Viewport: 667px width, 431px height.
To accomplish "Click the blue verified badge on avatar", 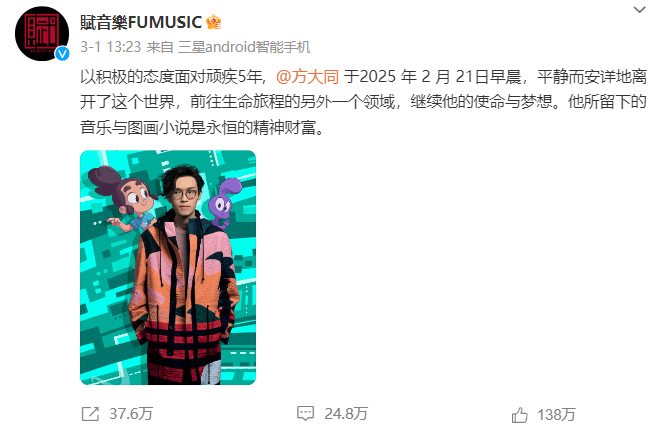I will 63,54.
